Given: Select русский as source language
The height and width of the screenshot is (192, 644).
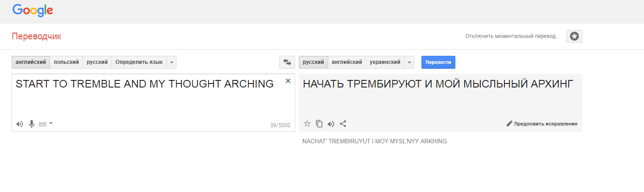Looking at the screenshot, I should tap(97, 62).
